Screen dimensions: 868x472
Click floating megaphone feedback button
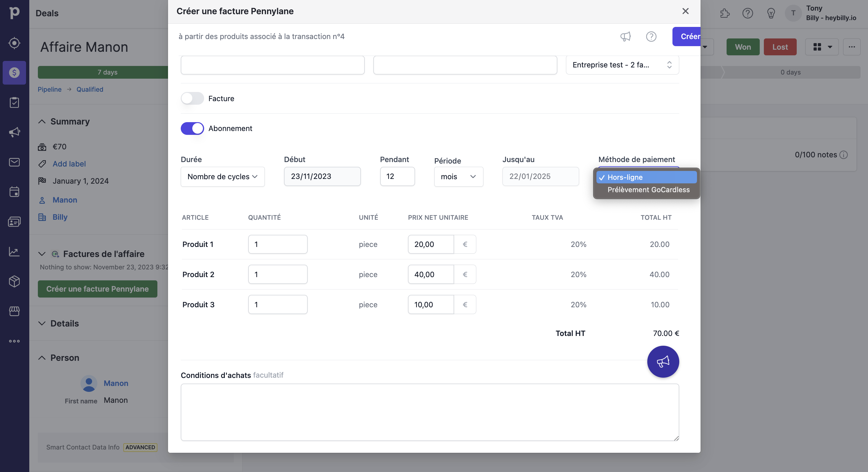(x=663, y=361)
